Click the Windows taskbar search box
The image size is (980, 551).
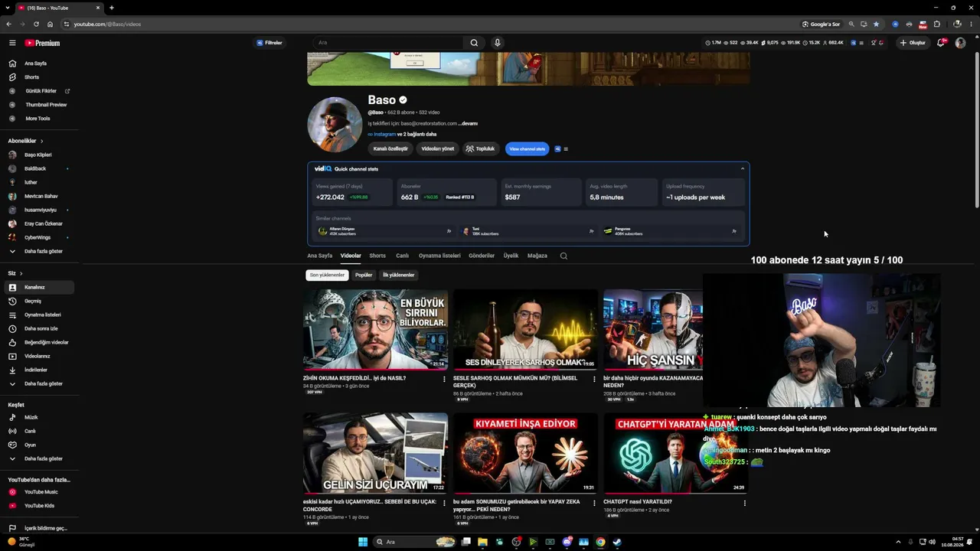coord(413,542)
